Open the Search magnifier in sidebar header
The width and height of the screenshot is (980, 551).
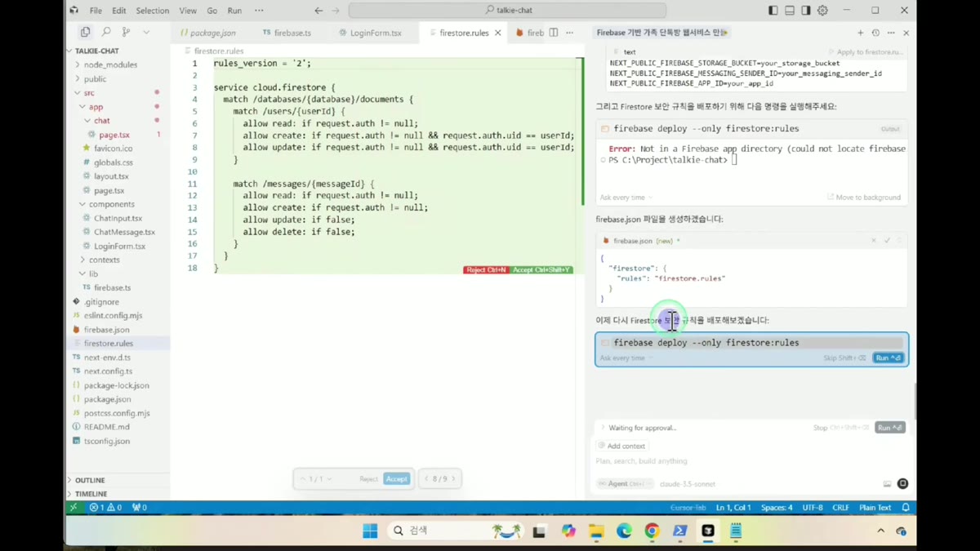click(x=106, y=32)
